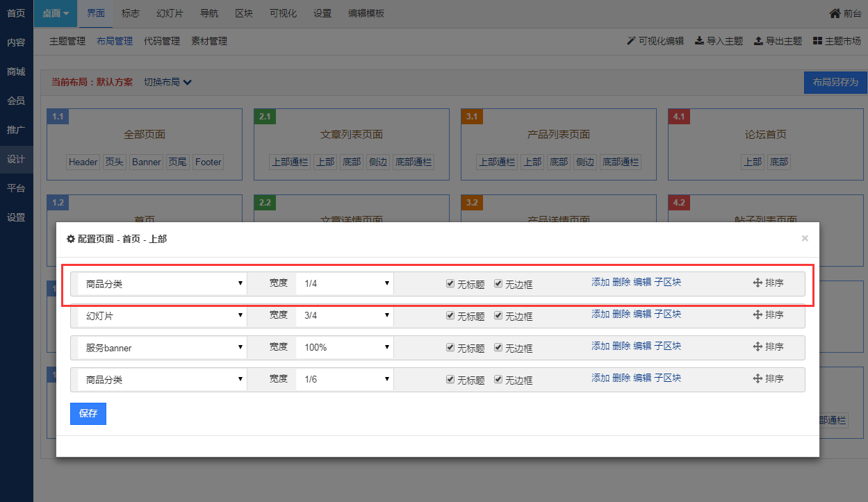
Task: Open the 导航 tab
Action: click(x=208, y=13)
